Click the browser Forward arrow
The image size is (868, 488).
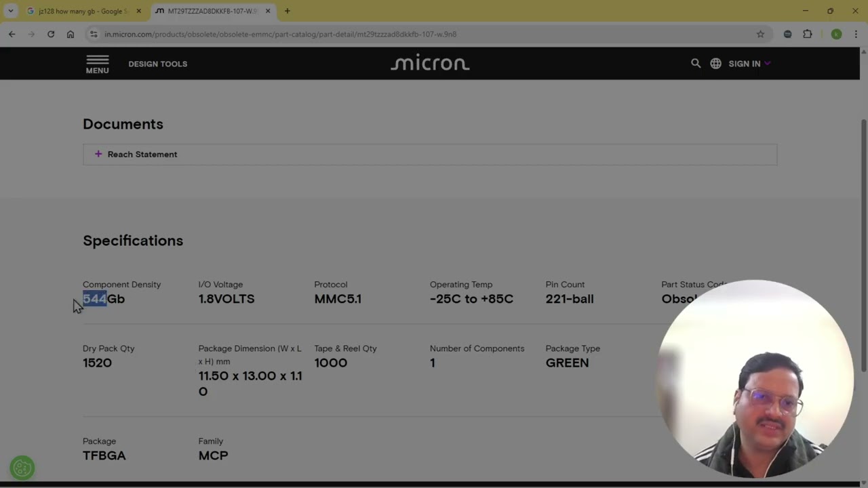click(x=31, y=34)
